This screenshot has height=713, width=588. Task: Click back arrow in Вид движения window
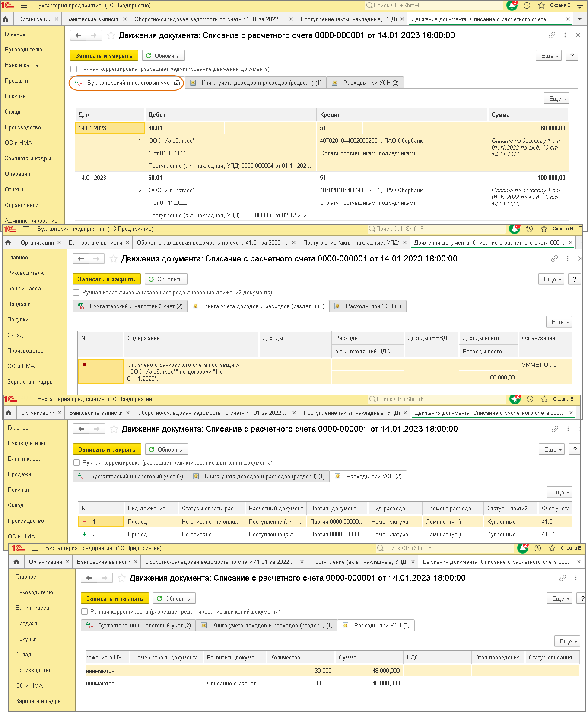tap(81, 429)
